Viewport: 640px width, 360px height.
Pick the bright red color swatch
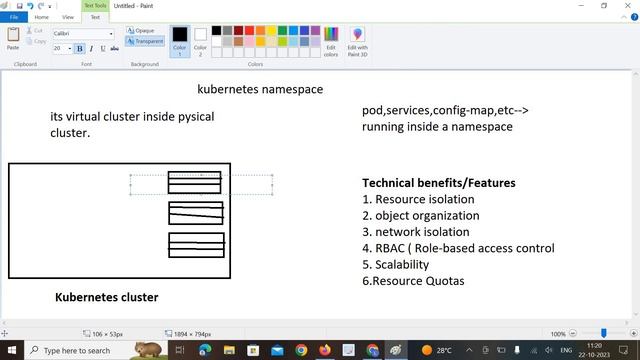(x=249, y=30)
